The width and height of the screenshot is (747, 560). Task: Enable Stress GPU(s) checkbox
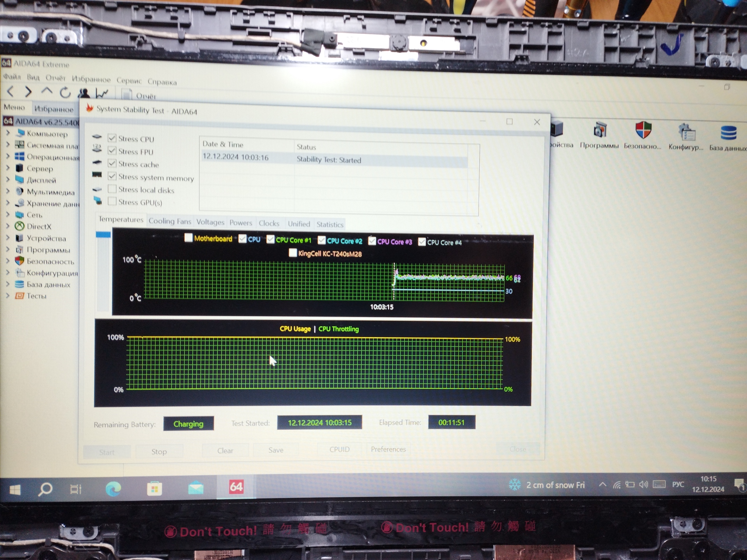[112, 201]
